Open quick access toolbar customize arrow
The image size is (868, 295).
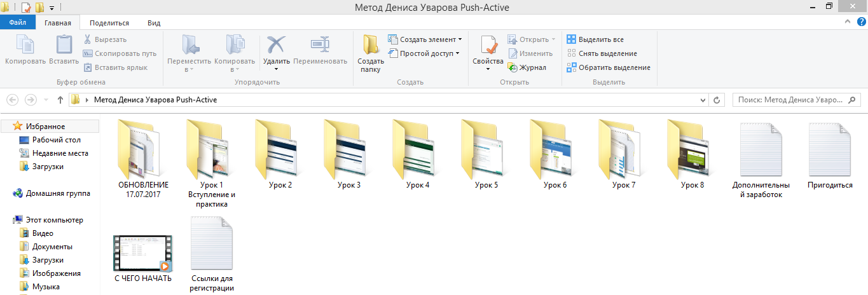tap(51, 8)
